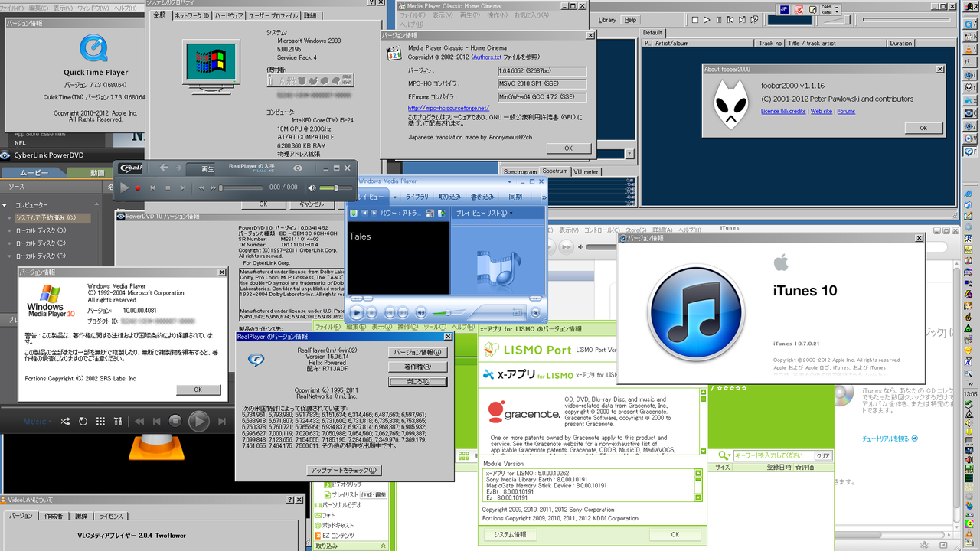Click the 著作権(R) button in the RealPlayer dialog
Viewport: 980px width, 551px height.
coord(416,367)
